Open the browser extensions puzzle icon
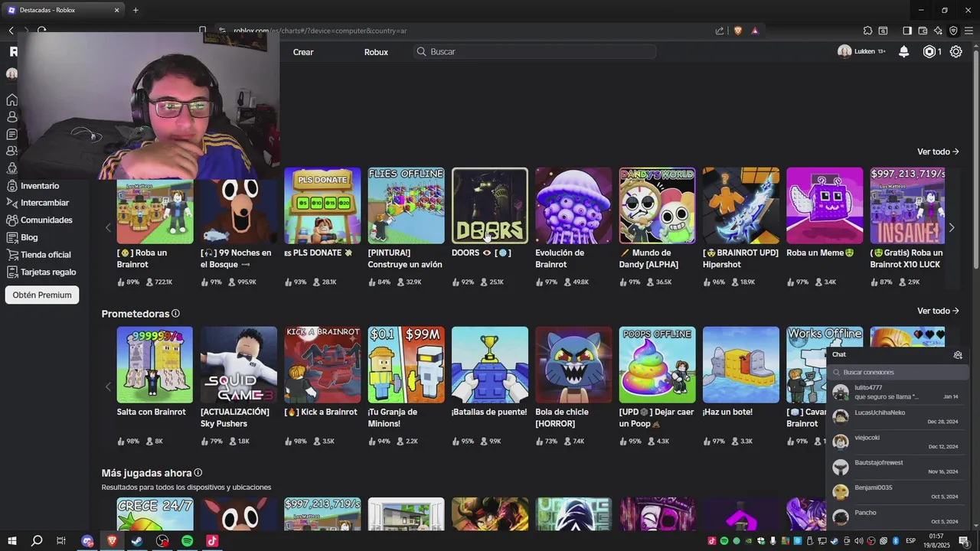Image resolution: width=980 pixels, height=551 pixels. (x=867, y=31)
